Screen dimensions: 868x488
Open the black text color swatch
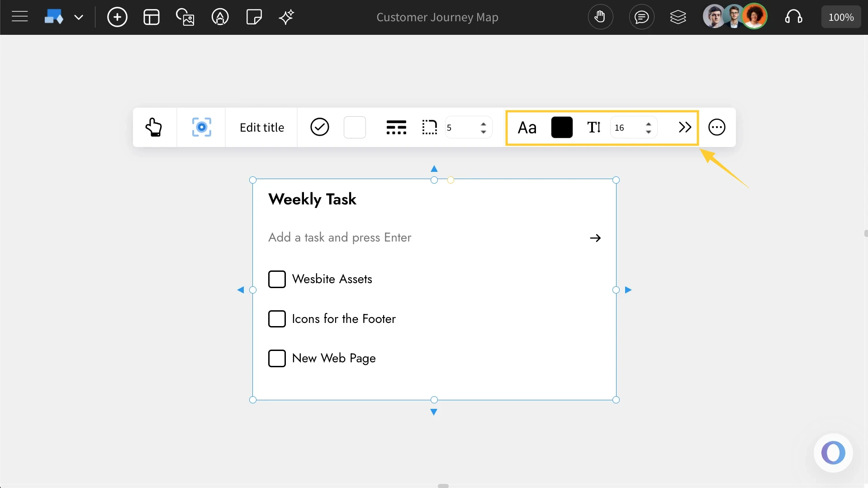tap(562, 127)
